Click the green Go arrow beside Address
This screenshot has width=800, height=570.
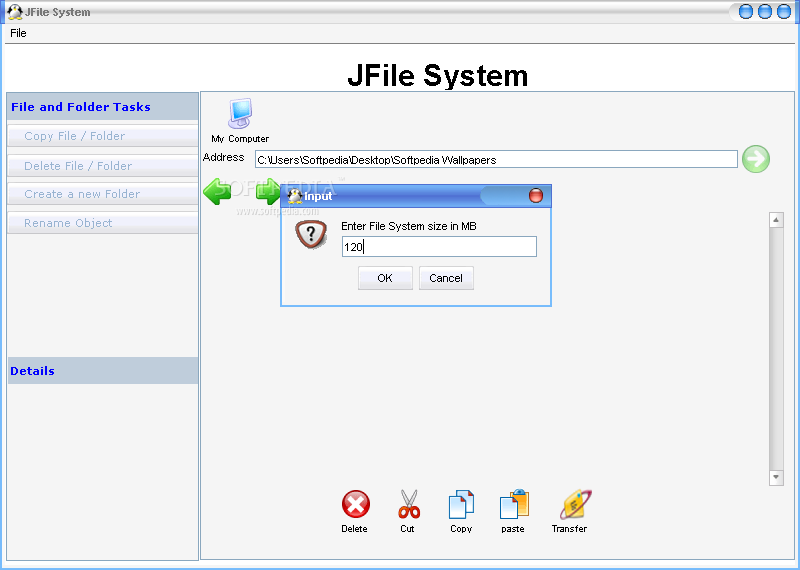(756, 159)
